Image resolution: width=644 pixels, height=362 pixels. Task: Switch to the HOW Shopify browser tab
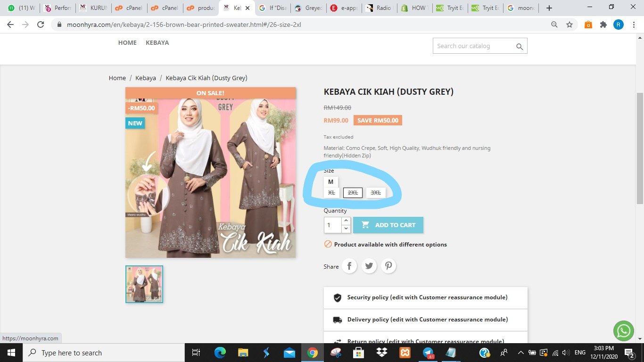(x=416, y=8)
